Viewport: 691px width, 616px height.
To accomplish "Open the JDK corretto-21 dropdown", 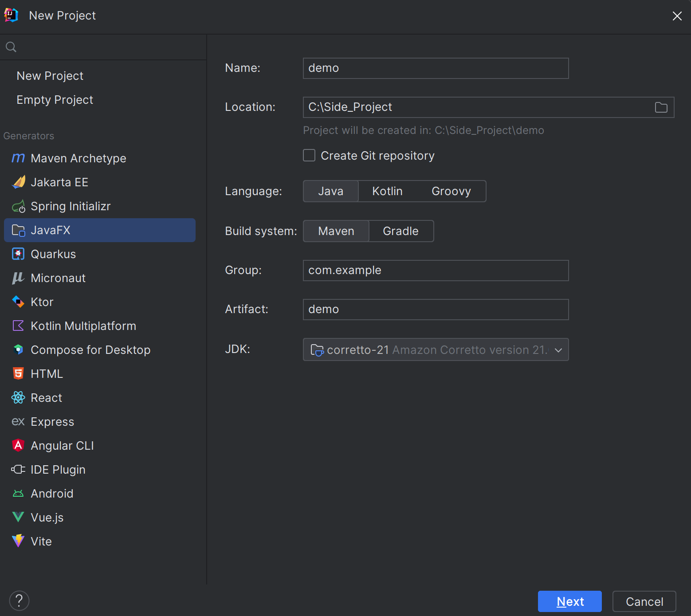I will point(436,349).
